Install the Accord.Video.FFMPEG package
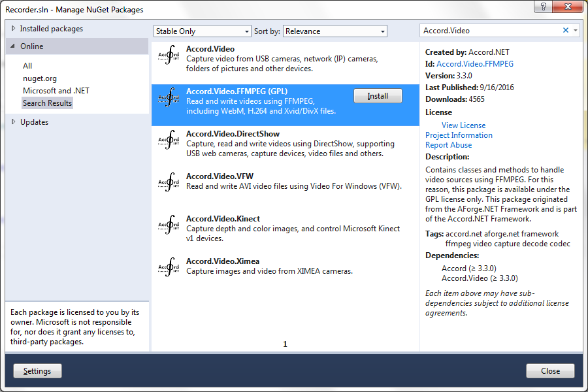This screenshot has height=392, width=588. [378, 96]
